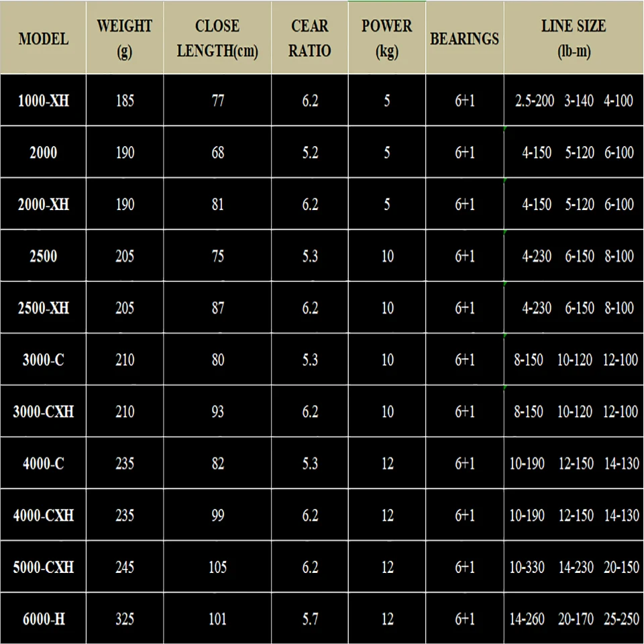Click the 6000-H model cell
The width and height of the screenshot is (644, 644).
[43, 619]
